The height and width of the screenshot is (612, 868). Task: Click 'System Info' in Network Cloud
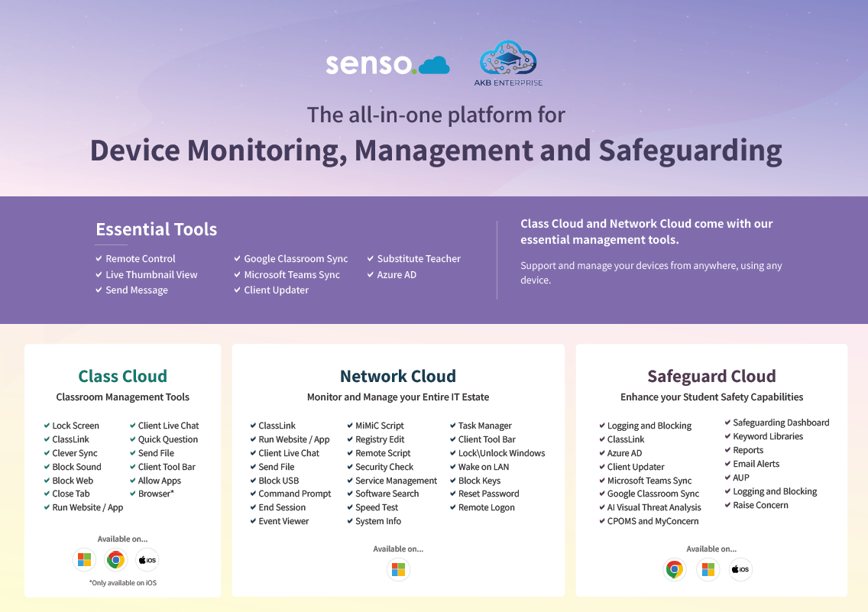pos(378,521)
